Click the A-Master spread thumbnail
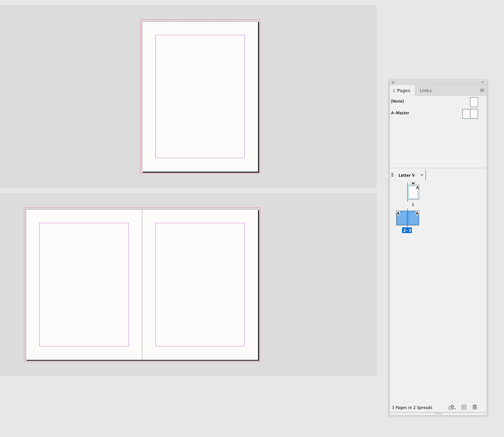Screen dimensions: 504x437 pos(470,114)
